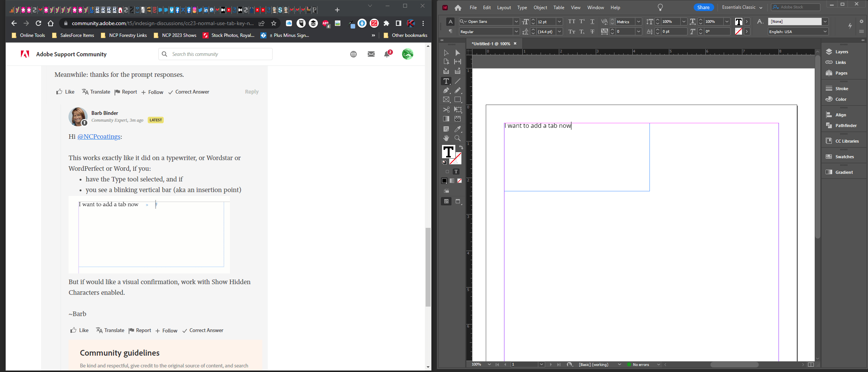Open the Swatches panel
The height and width of the screenshot is (372, 868).
[x=842, y=156]
